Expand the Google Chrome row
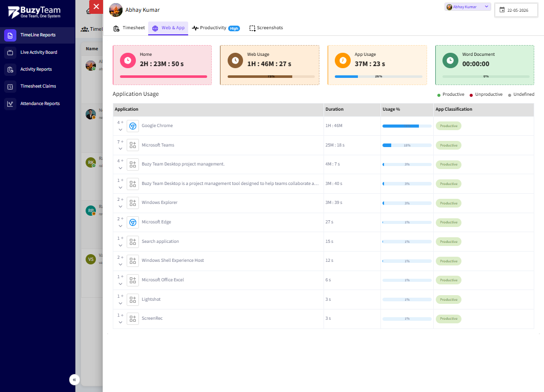The image size is (544, 392). 120,130
